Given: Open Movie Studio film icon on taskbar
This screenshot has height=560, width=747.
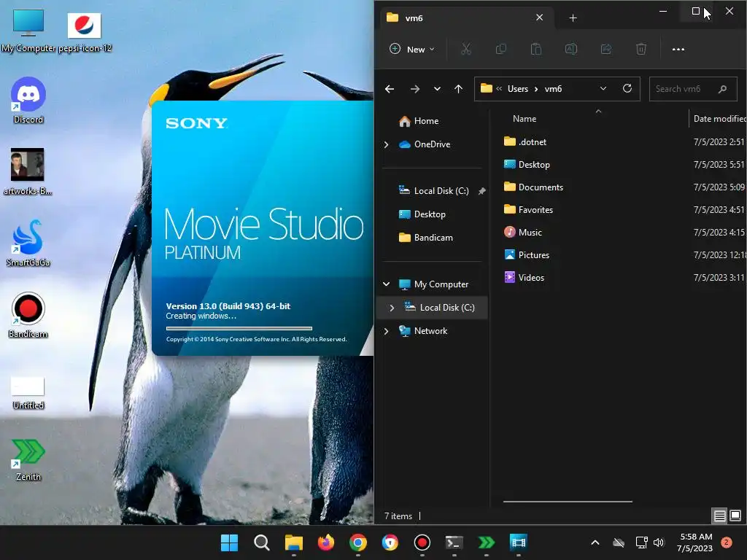Looking at the screenshot, I should [519, 542].
